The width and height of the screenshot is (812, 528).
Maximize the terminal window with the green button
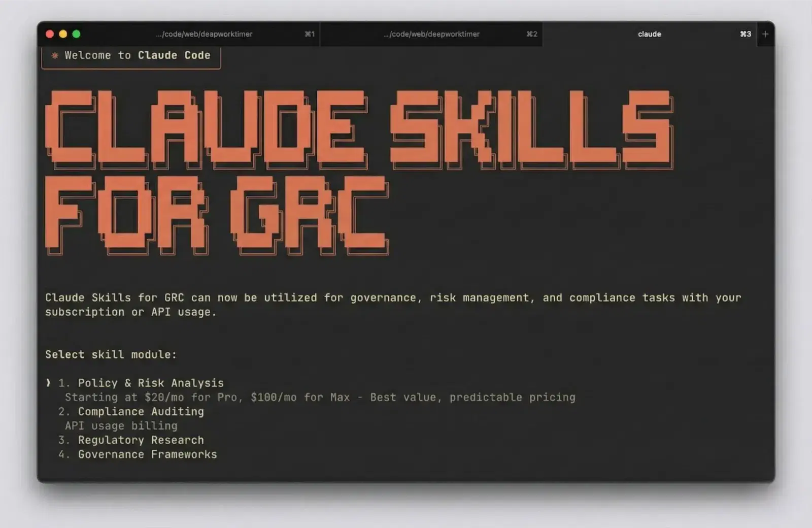point(76,34)
